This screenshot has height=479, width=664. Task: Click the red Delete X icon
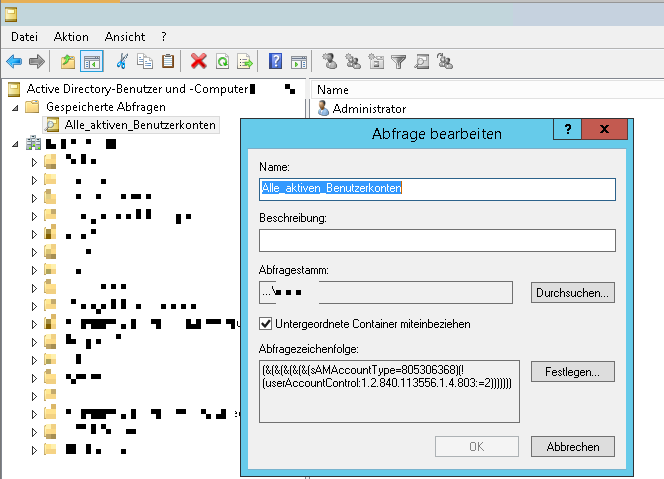coord(198,62)
